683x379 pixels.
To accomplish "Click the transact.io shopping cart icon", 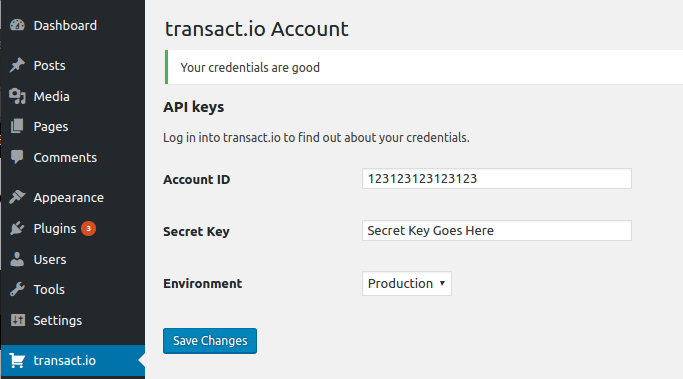I will pos(17,361).
